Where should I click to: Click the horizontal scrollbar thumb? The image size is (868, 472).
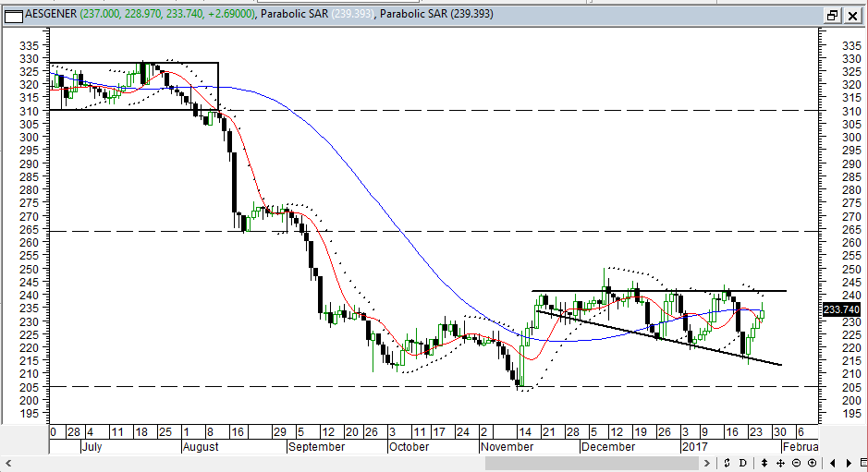tap(590, 463)
